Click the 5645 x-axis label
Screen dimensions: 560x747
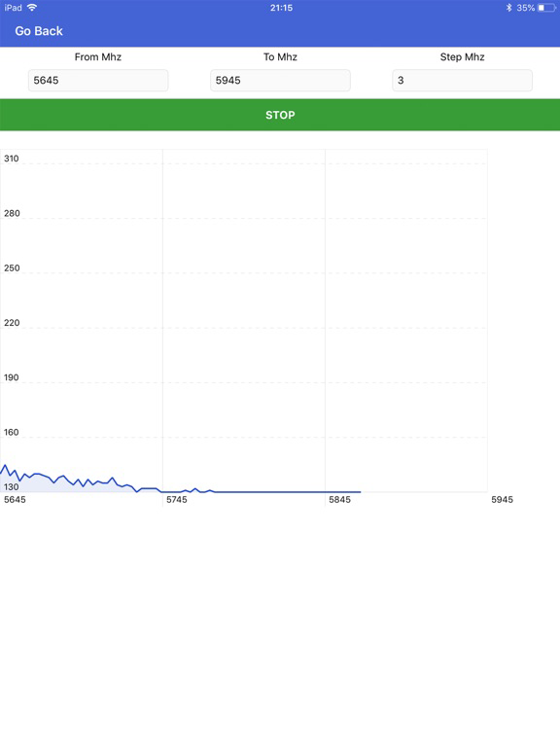pos(15,499)
